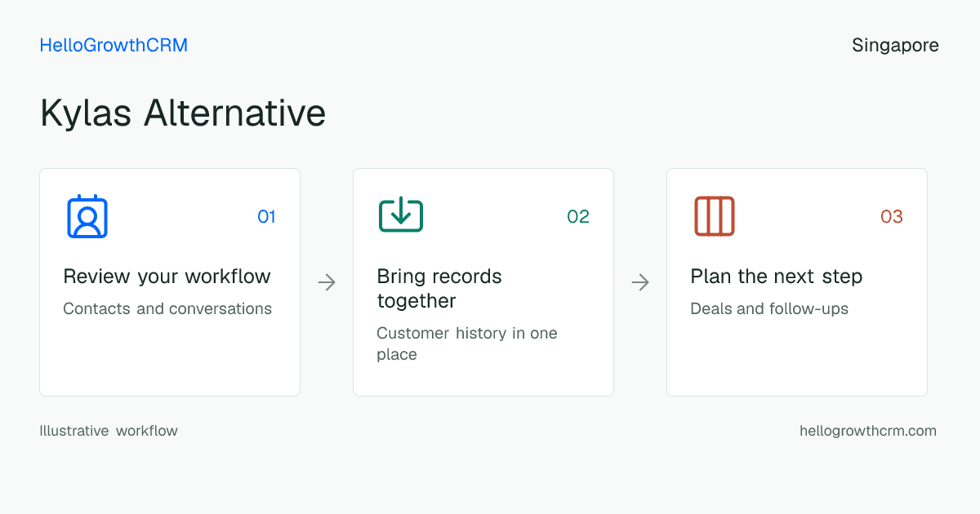Click the step number 01
Viewport: 980px width, 514px height.
(x=266, y=216)
